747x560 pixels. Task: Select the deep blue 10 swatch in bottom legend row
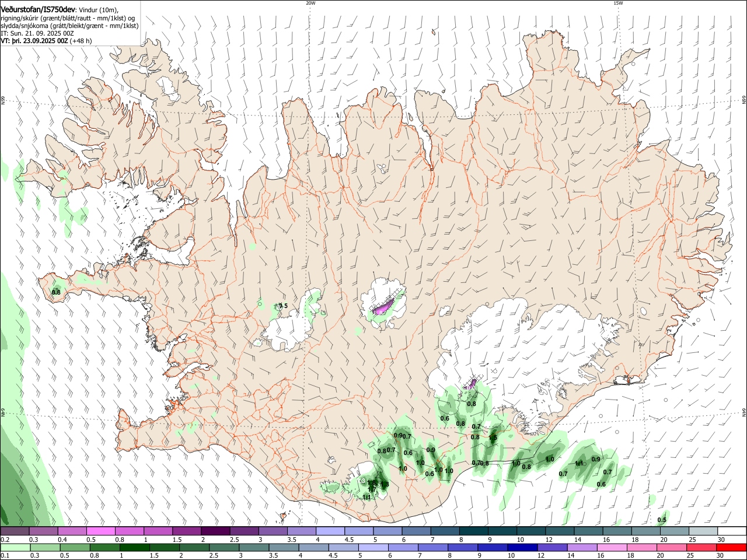522,547
